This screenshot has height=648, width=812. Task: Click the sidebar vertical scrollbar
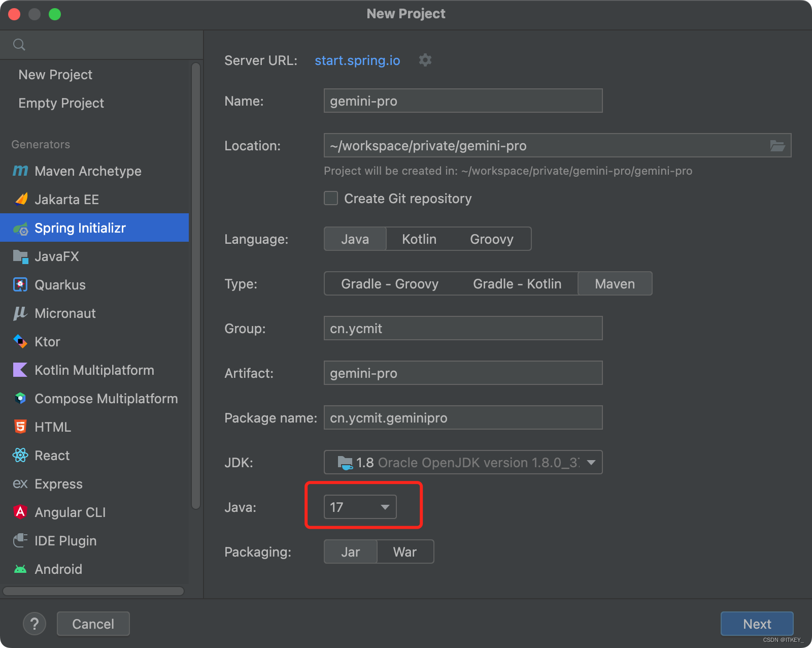tap(196, 286)
